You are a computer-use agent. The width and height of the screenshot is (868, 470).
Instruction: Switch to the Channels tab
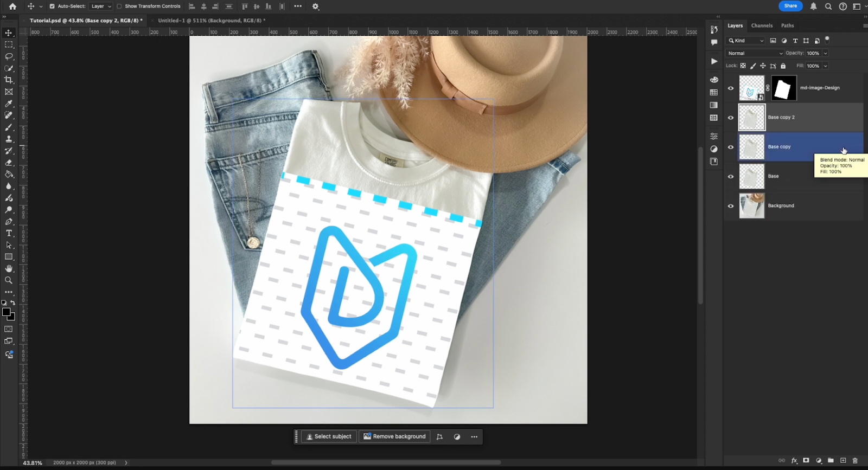click(762, 25)
